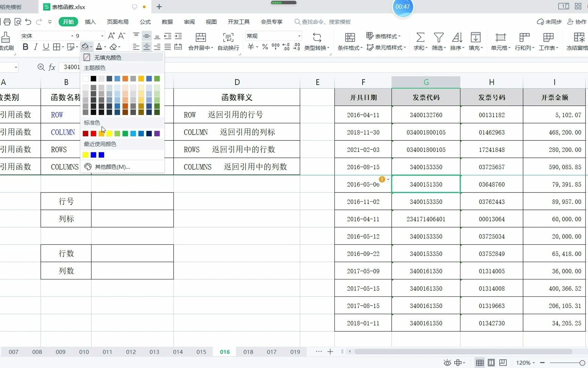Select cell with invoice code 234171406401
Screen dimensions: 588x368
point(426,219)
